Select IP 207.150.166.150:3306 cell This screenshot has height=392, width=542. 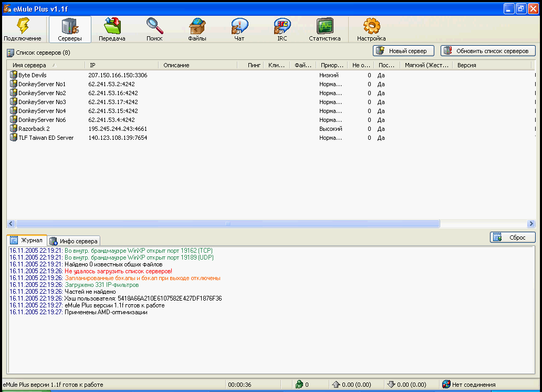coord(118,75)
